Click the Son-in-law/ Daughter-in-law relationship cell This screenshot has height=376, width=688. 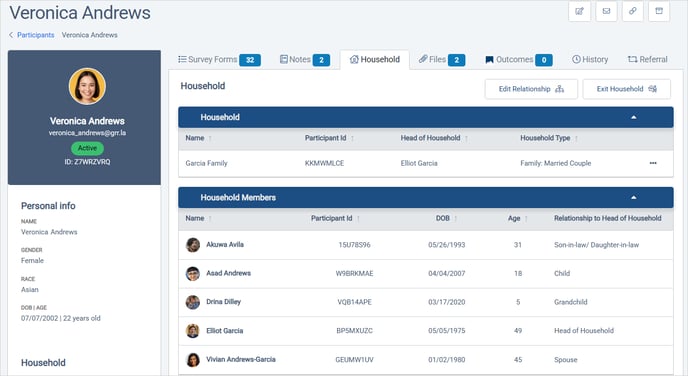pos(596,245)
